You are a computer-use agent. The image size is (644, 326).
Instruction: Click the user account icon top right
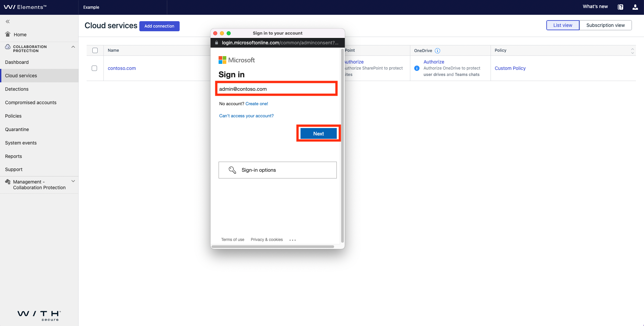tap(635, 7)
